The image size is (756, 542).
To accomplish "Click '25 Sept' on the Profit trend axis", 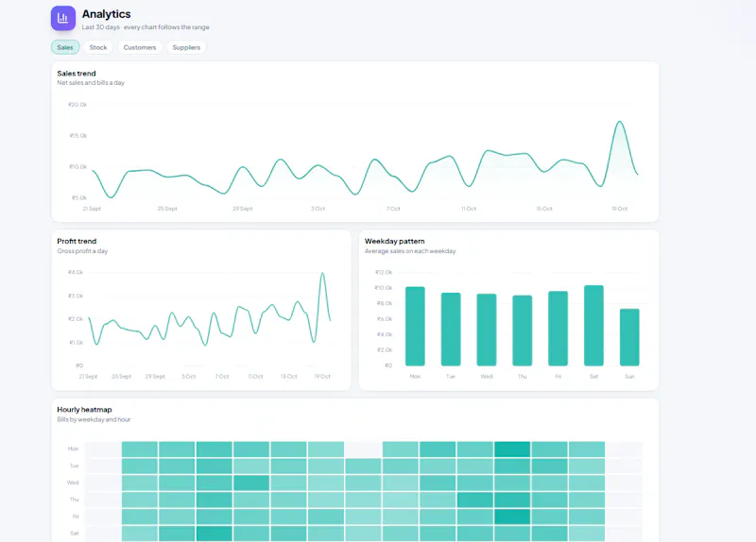I will point(122,376).
